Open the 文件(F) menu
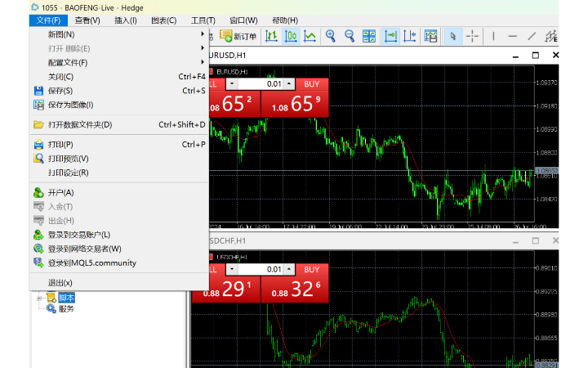This screenshot has height=368, width=588. click(48, 20)
